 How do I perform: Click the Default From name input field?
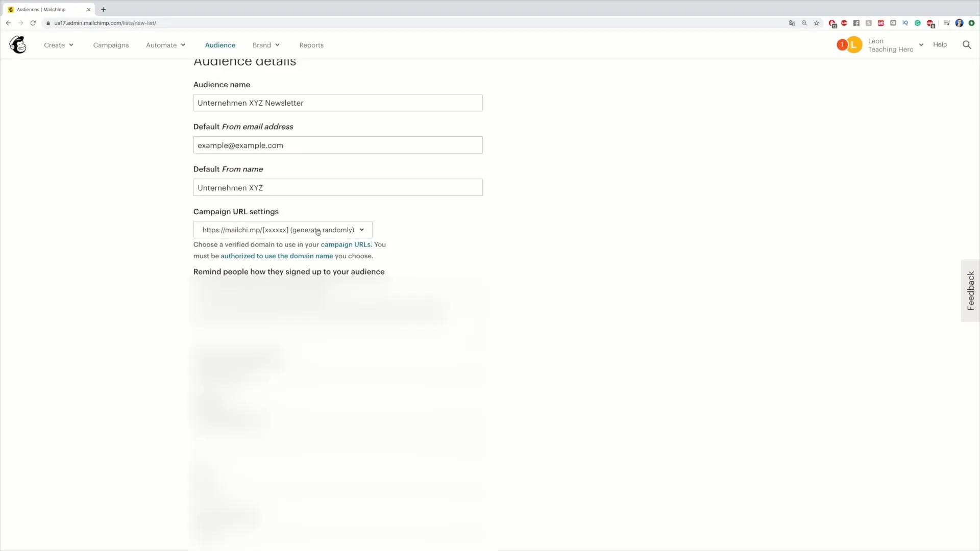[337, 187]
